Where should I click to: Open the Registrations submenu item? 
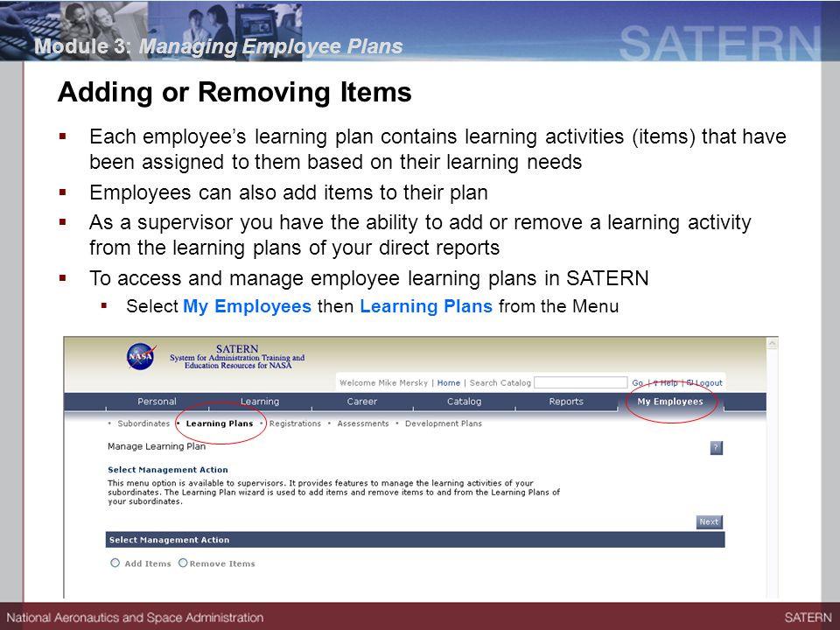pos(295,423)
